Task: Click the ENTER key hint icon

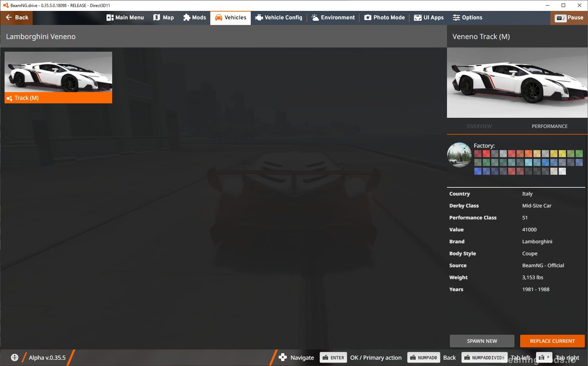Action: (333, 358)
